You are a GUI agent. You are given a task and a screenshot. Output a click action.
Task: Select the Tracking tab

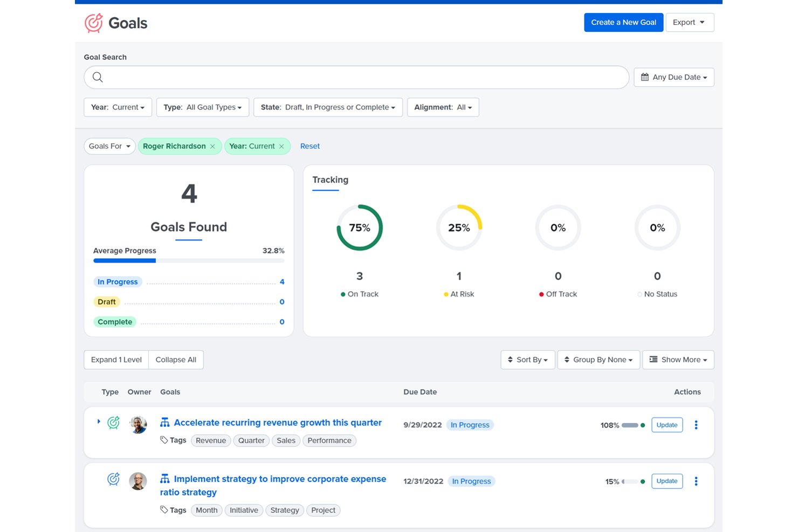[x=330, y=180]
